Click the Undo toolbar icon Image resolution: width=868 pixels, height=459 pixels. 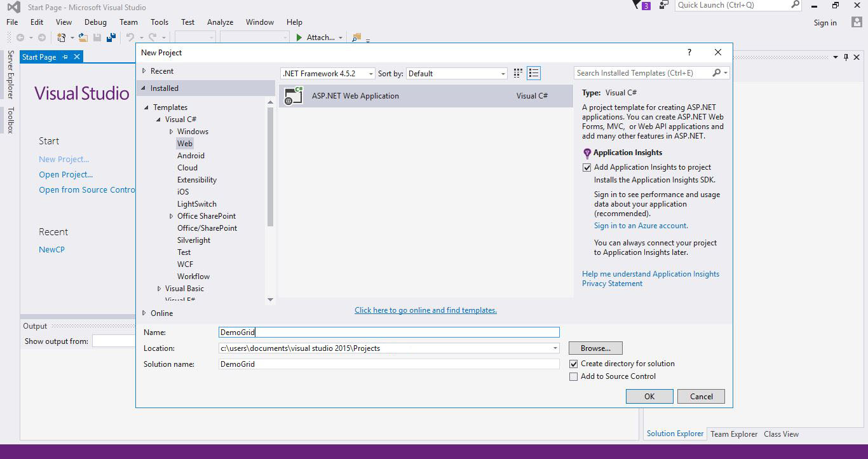pyautogui.click(x=130, y=38)
